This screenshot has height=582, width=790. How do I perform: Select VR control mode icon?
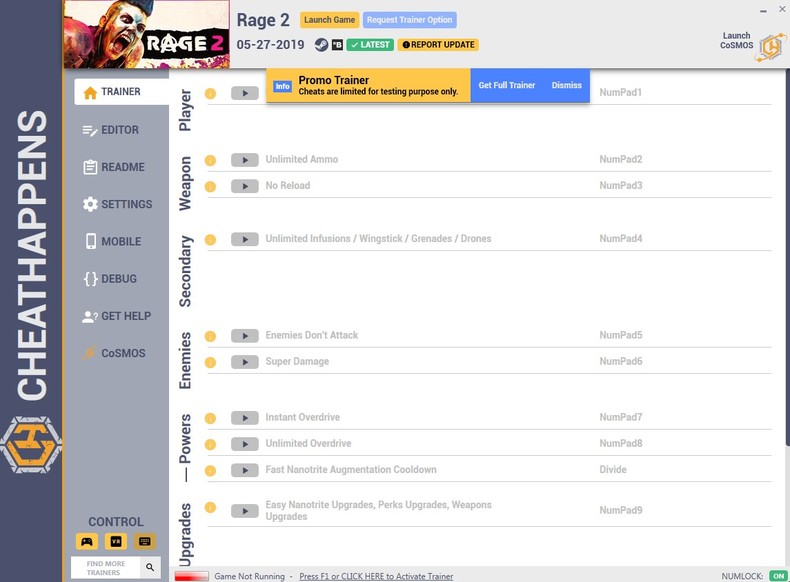point(116,542)
